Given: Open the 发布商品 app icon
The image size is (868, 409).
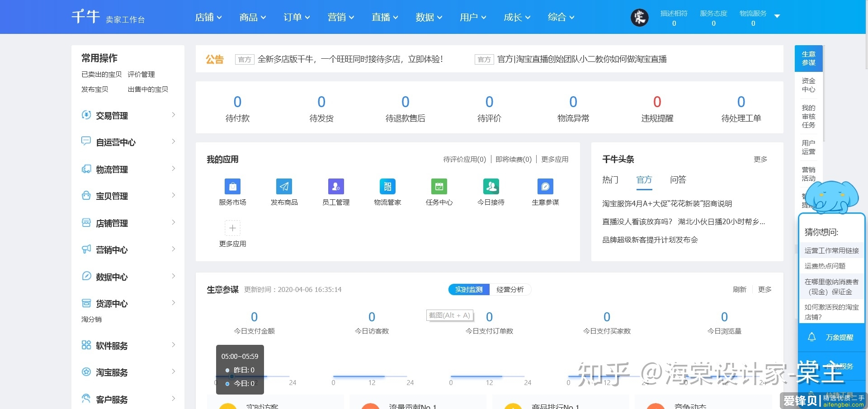Looking at the screenshot, I should [x=284, y=186].
